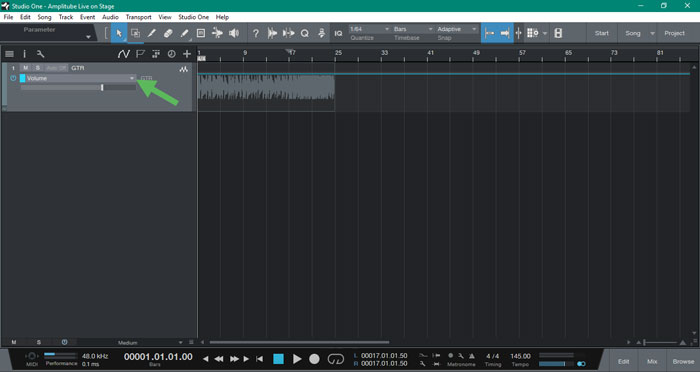Open the Audio menu

click(110, 17)
